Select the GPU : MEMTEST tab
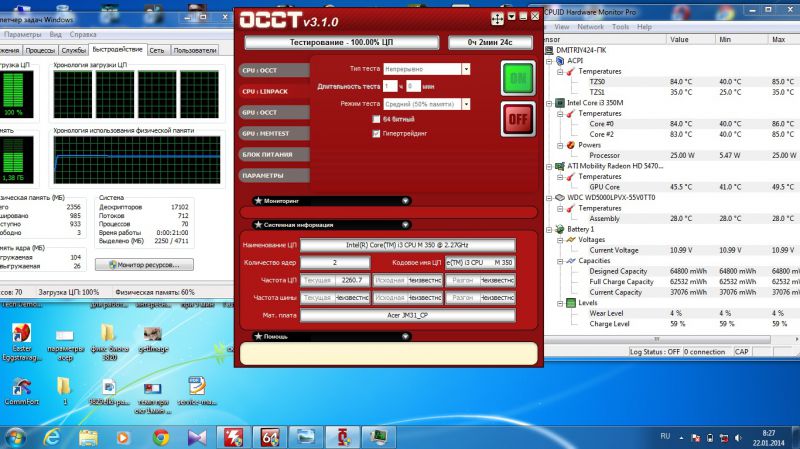This screenshot has height=449, width=800. (x=274, y=133)
